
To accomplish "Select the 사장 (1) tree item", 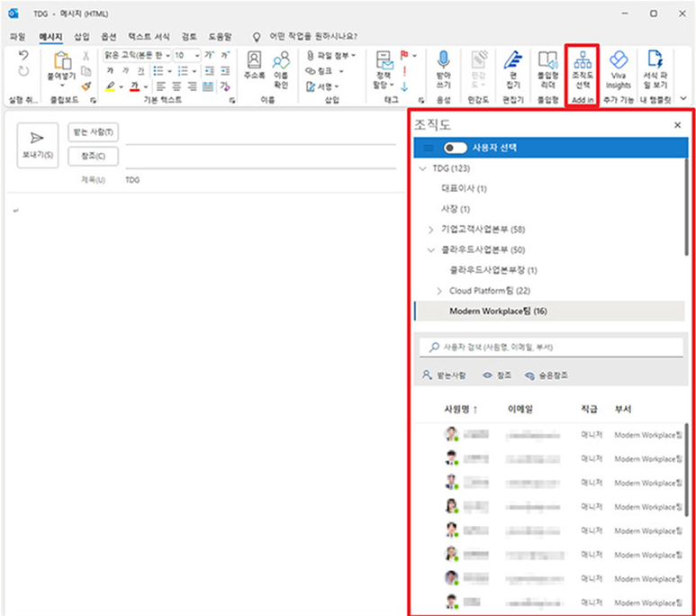I will tap(456, 209).
